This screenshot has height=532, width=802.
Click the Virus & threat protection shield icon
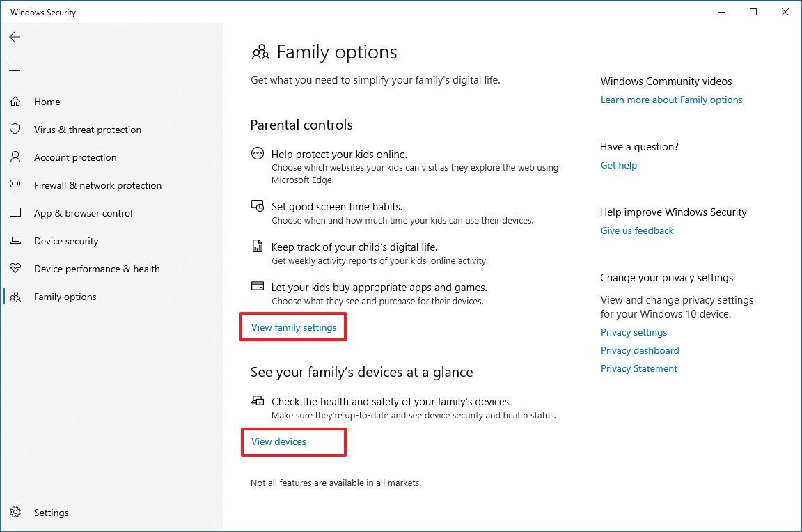point(15,130)
